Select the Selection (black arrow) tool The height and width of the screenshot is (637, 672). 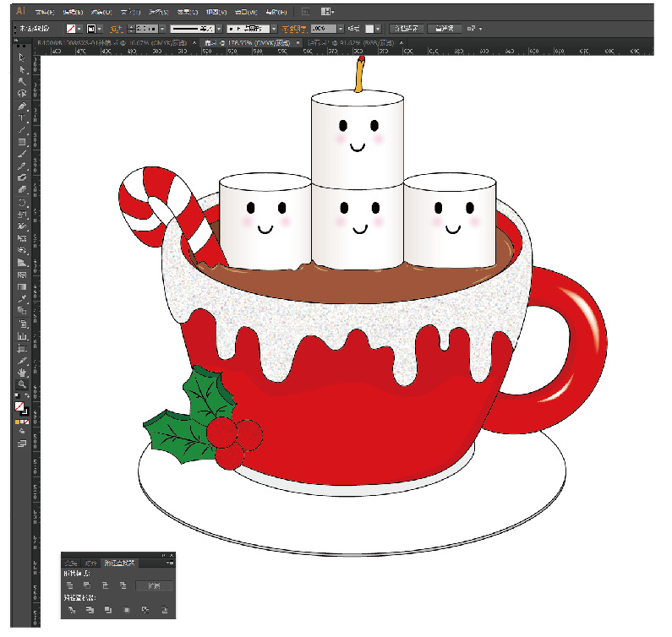coord(22,57)
